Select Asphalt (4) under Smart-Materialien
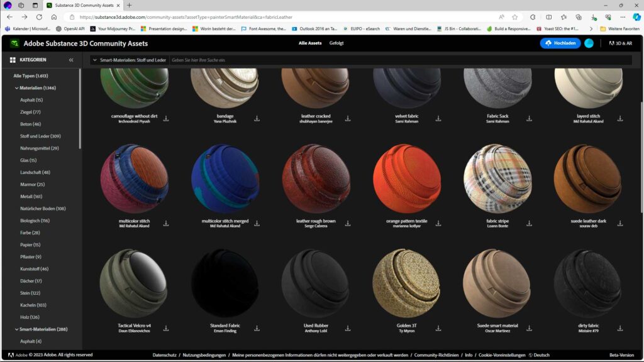Image resolution: width=644 pixels, height=362 pixels. tap(31, 341)
